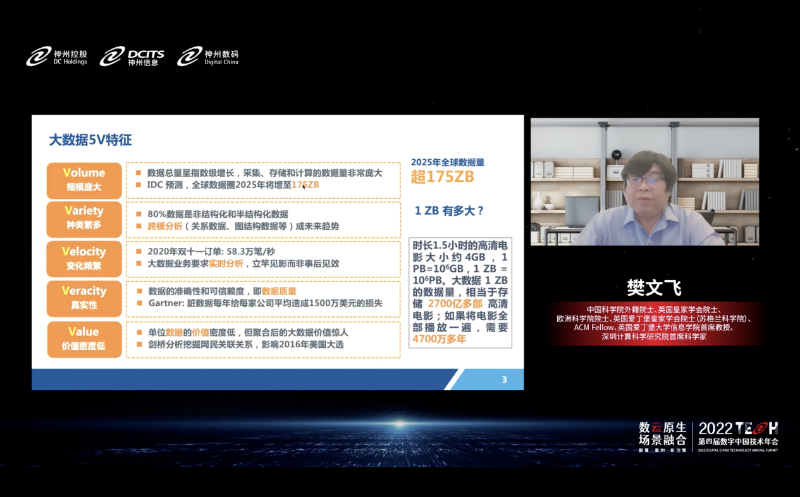Click the slide title 大数据5V特征

coord(91,140)
